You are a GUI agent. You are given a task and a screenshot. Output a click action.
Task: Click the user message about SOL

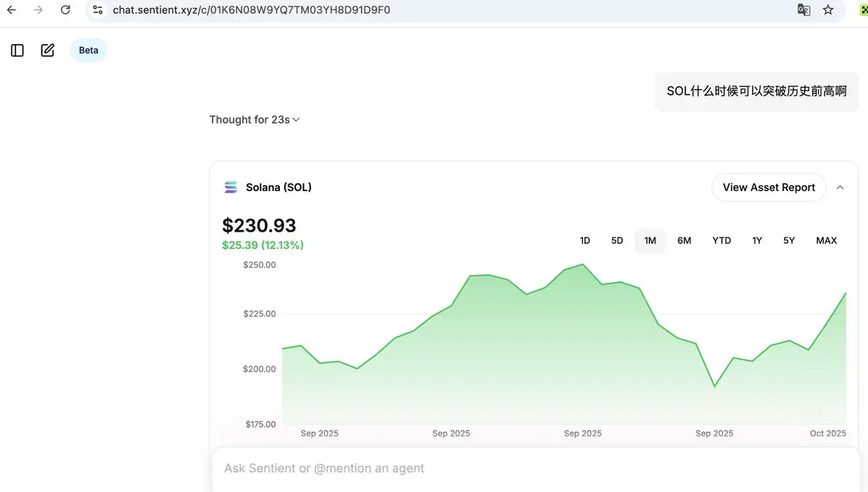[x=757, y=91]
